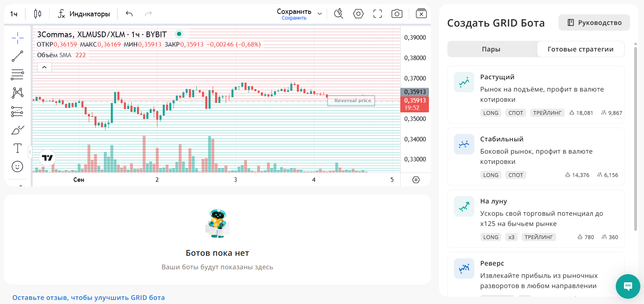Open the Руководство guide
This screenshot has height=304, width=644.
coord(594,23)
